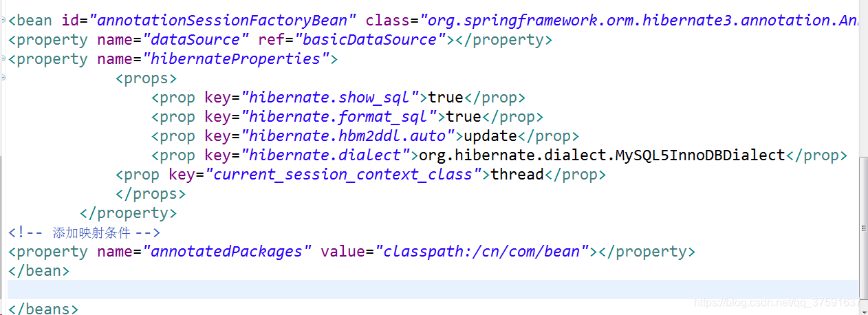Image resolution: width=868 pixels, height=315 pixels.
Task: Click the closing </bean> tag
Action: tap(39, 271)
